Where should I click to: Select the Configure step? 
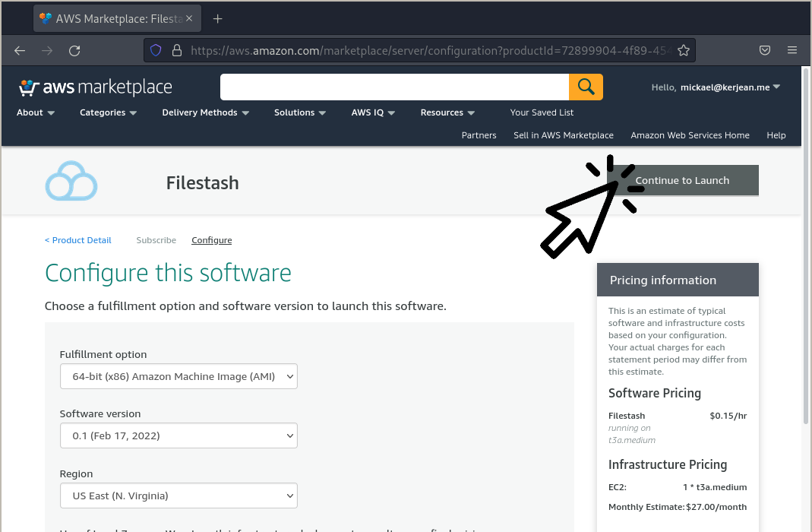pos(212,240)
